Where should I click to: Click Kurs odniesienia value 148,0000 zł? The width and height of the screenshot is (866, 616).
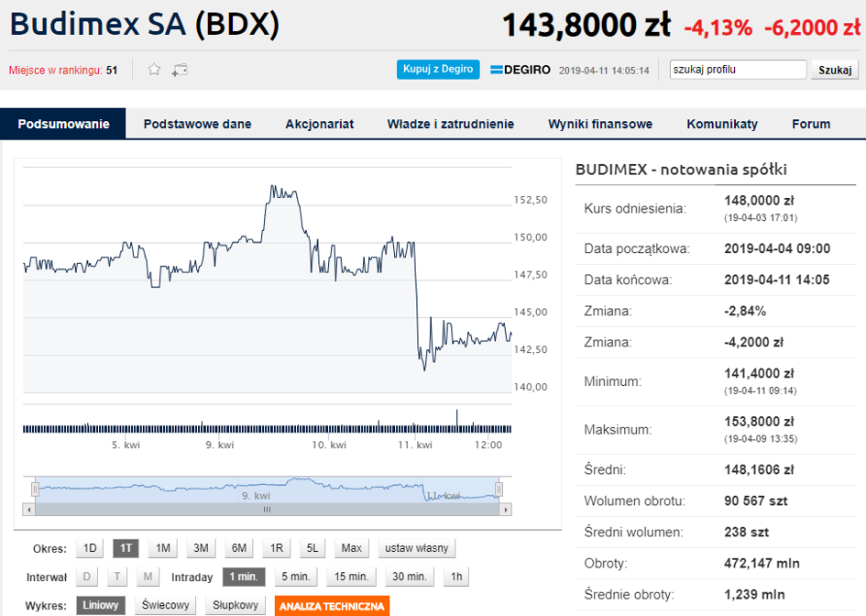tap(759, 201)
